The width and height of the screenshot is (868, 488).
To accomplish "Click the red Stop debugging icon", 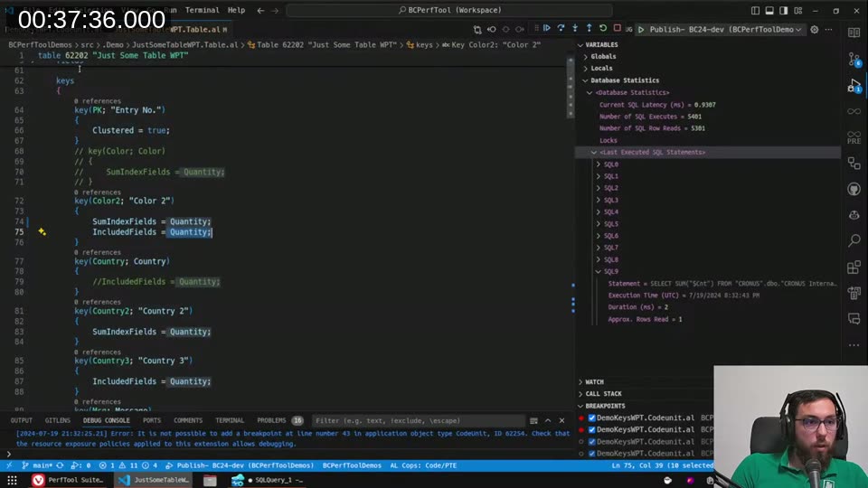I will (618, 28).
